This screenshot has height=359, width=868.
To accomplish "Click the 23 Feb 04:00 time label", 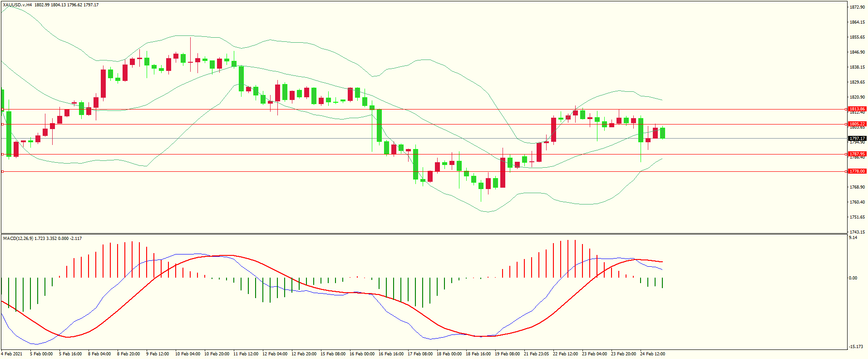I will click(x=594, y=354).
